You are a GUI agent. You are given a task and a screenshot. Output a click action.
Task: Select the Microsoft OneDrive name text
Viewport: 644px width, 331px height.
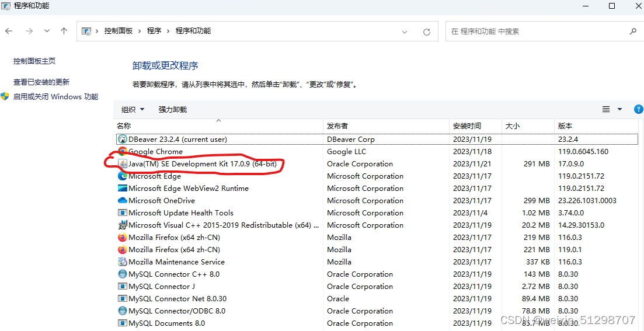click(x=161, y=201)
